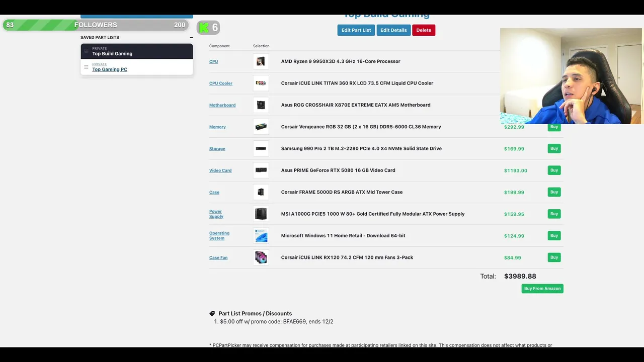Buy the Corsair RX120 fans 3-pack
The width and height of the screenshot is (644, 362).
[x=554, y=257]
